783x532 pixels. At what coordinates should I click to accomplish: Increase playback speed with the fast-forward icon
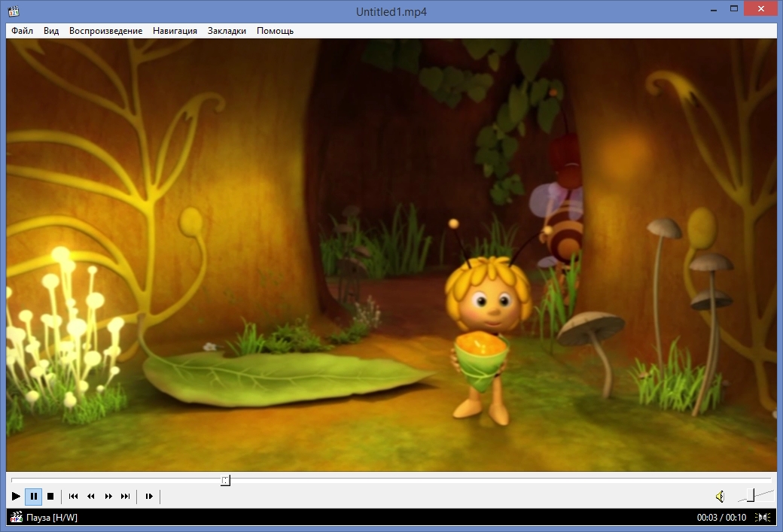(x=108, y=496)
